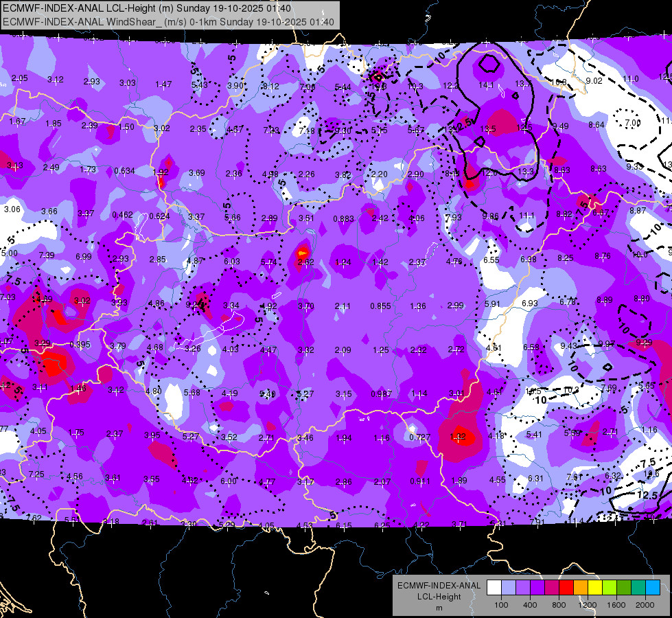Viewport: 672px width, 618px height.
Task: Click the legend tick label 1200
Action: (587, 605)
